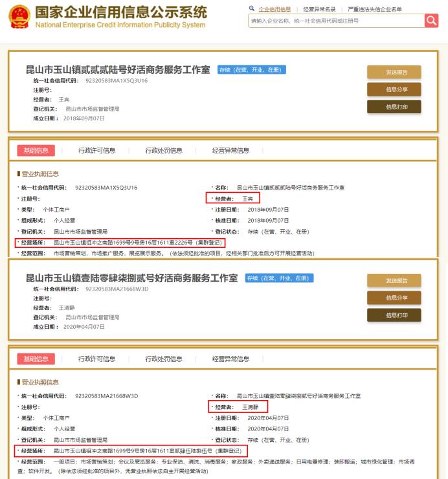This screenshot has height=479, width=448.
Task: Switch to 行政处罚信息 tab in the 王清静 company section
Action: [x=164, y=359]
